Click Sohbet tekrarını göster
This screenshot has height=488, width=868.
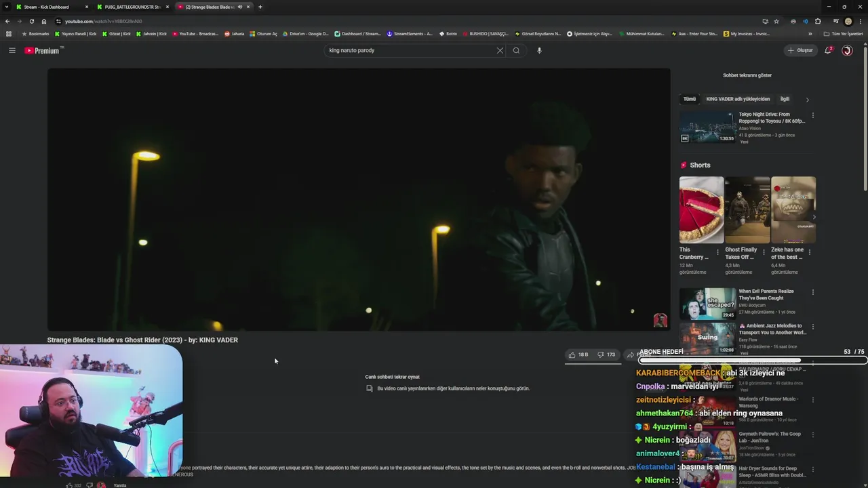pyautogui.click(x=747, y=75)
